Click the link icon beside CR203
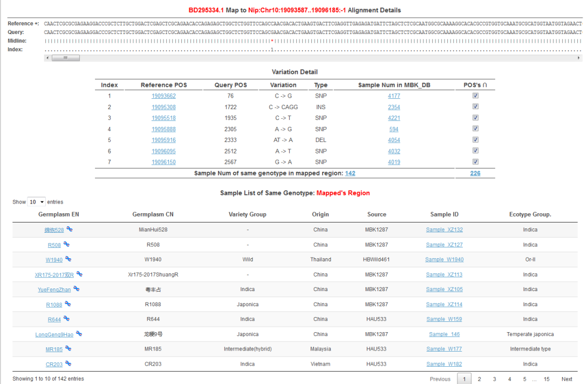The height and width of the screenshot is (384, 588). tap(68, 363)
